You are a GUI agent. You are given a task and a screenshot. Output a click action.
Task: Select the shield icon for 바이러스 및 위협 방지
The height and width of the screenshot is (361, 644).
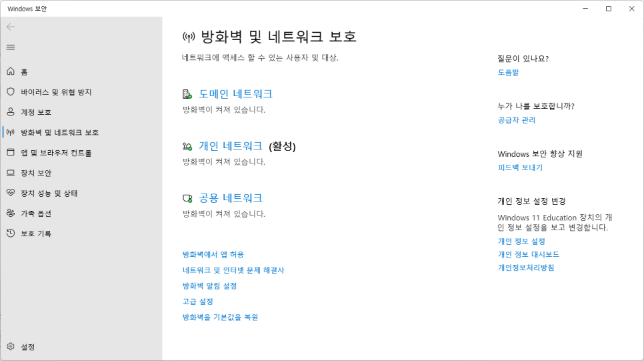tap(11, 91)
